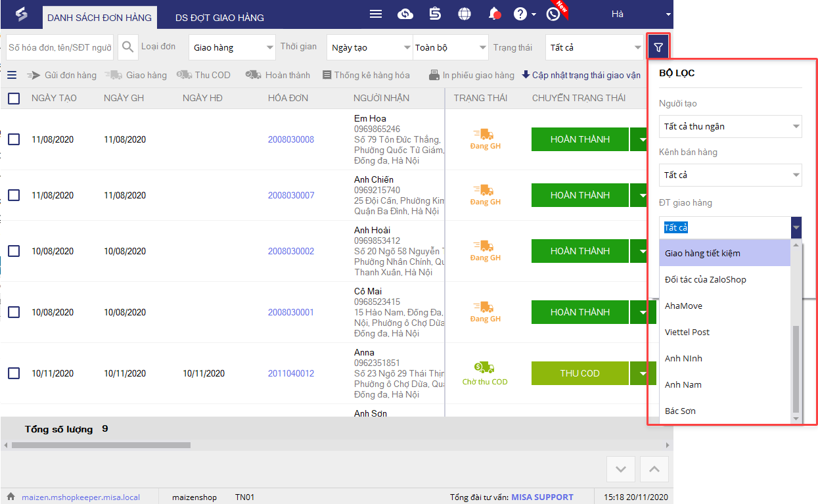
Task: Check the row for invoice 2008030002
Action: click(x=14, y=251)
